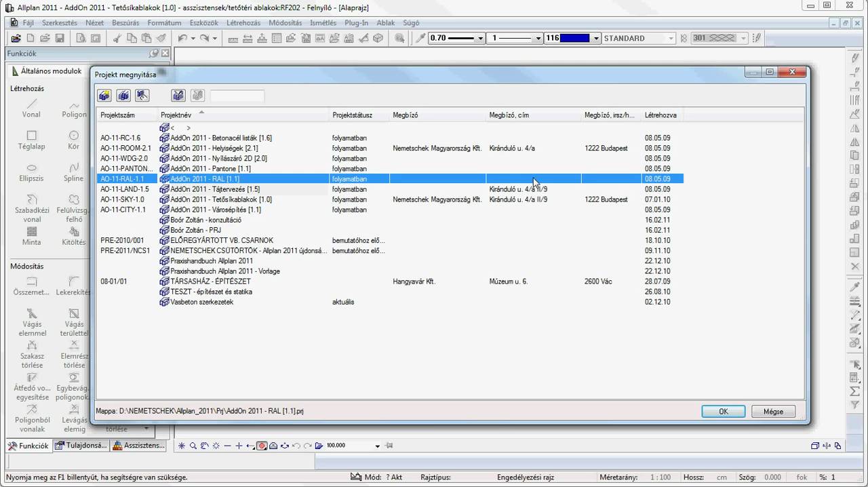Viewport: 868px width, 487px height.
Task: Select the Átfedő vonalak egyesítése tool
Action: click(31, 387)
